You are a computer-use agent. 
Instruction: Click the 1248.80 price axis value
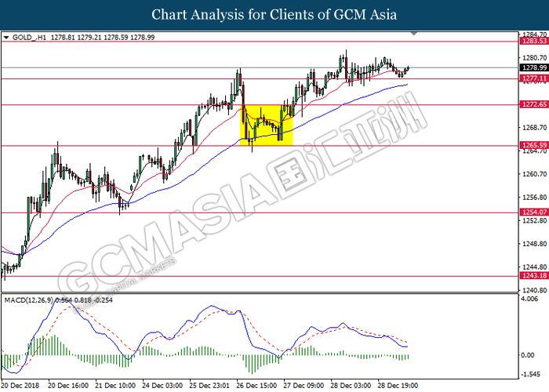pyautogui.click(x=534, y=244)
